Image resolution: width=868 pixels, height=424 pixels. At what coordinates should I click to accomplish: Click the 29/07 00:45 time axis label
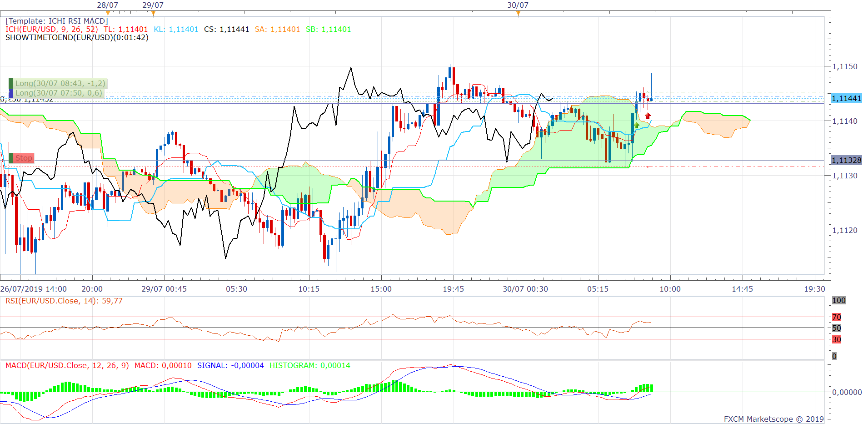pyautogui.click(x=164, y=289)
